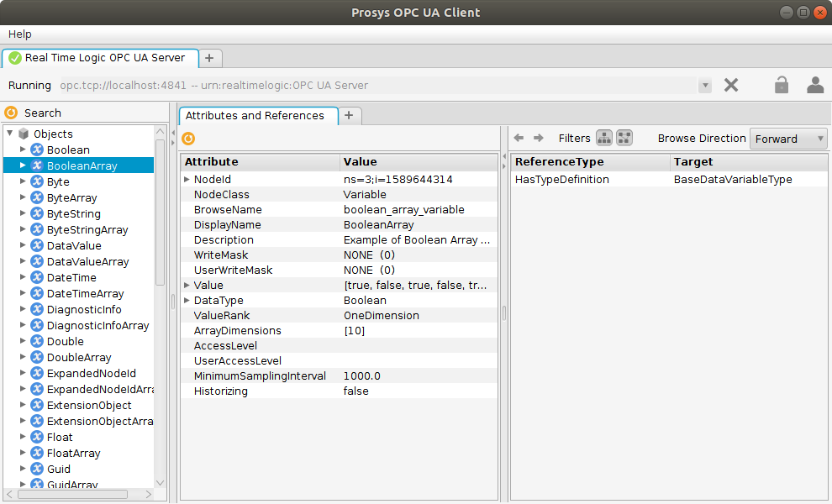Select the ExtensionObject tree item
Image resolution: width=832 pixels, height=504 pixels.
tap(89, 406)
